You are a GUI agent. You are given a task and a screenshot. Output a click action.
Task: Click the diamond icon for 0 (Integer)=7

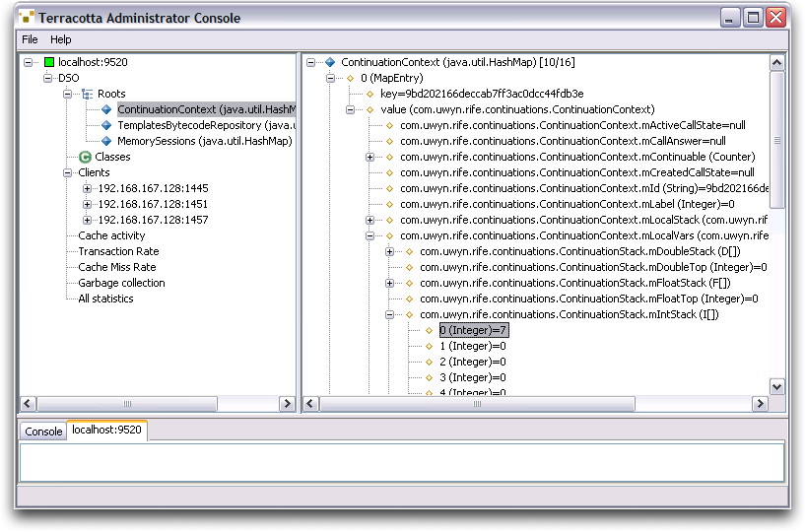tap(430, 330)
